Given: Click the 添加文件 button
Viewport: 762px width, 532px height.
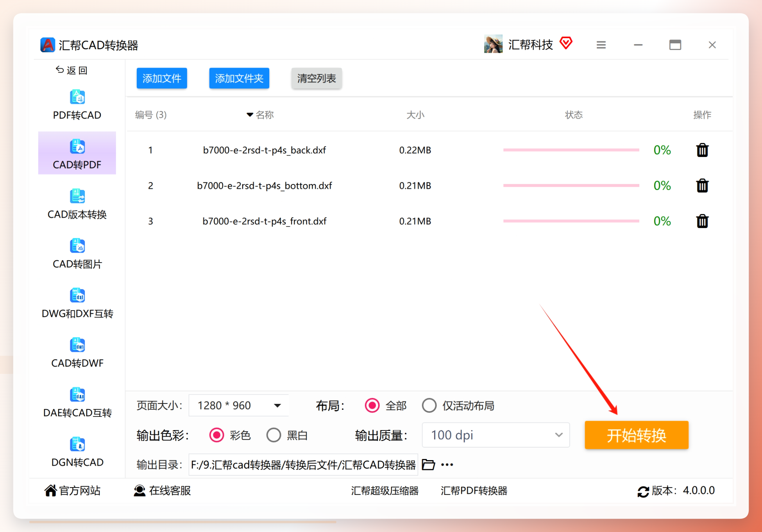Looking at the screenshot, I should click(x=162, y=78).
